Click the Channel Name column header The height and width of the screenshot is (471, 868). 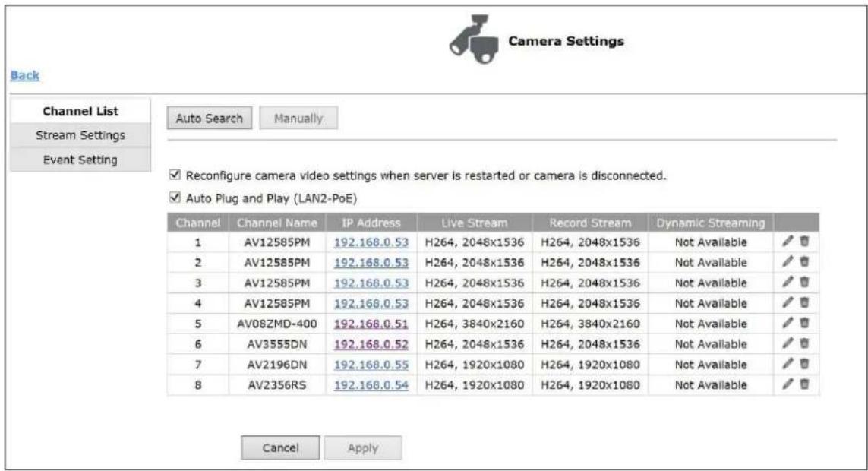(x=276, y=223)
